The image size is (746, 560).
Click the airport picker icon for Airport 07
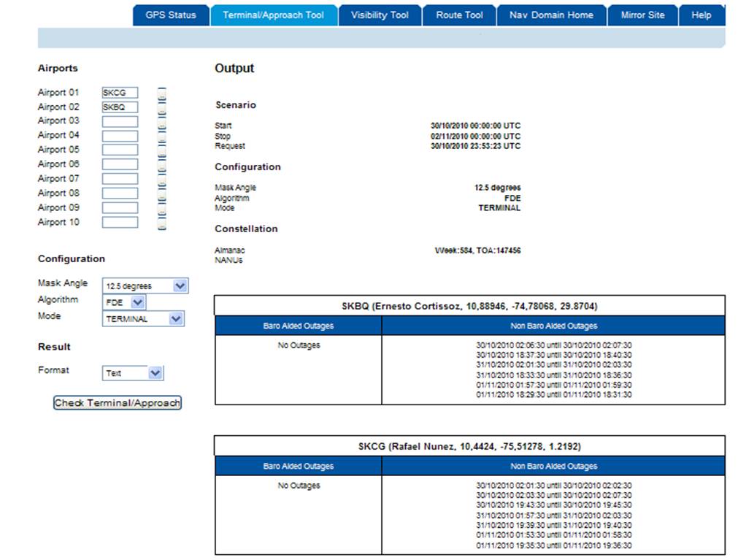coord(162,180)
